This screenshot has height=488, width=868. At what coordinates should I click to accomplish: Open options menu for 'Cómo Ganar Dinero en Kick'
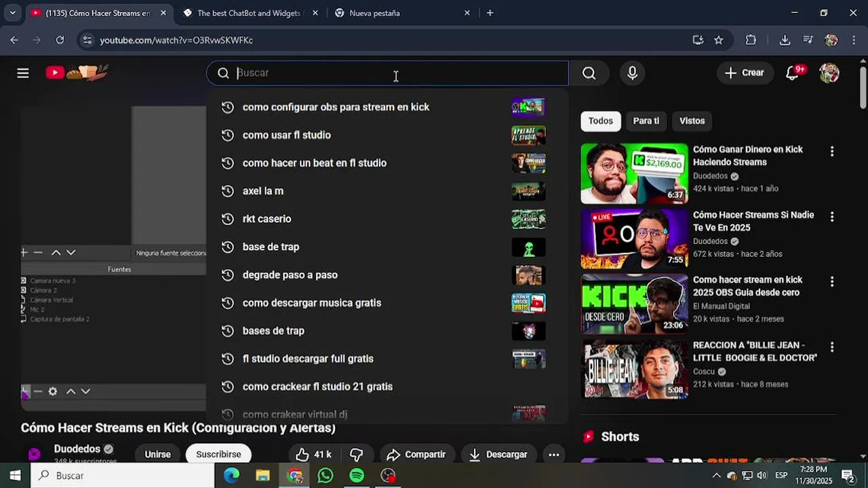pyautogui.click(x=831, y=152)
